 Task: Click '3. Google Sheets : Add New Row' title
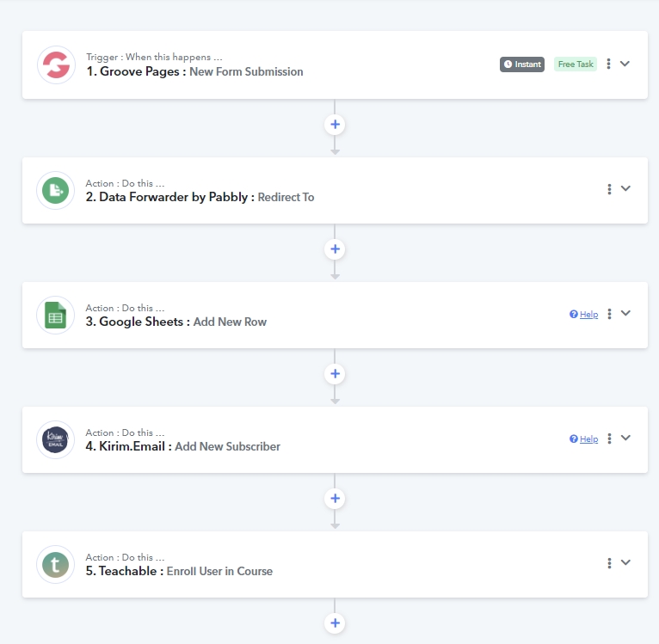tap(176, 322)
